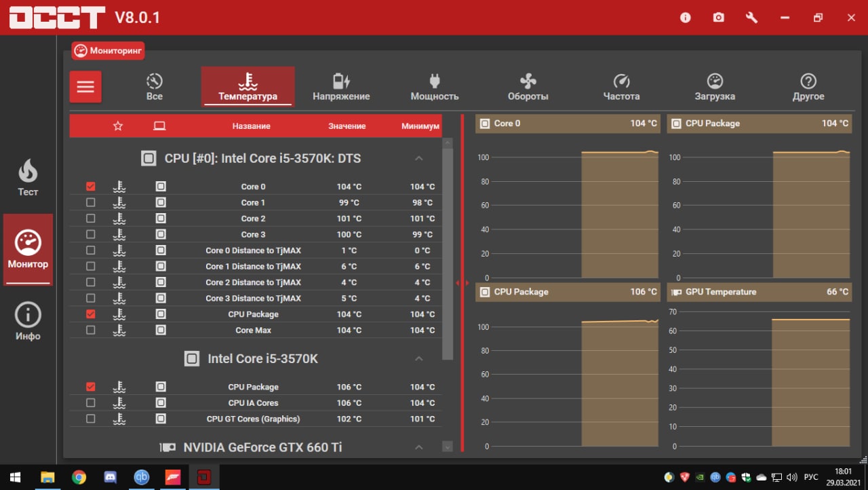The width and height of the screenshot is (868, 490).
Task: Click the thermometer icon in Core Max row
Action: tap(119, 330)
